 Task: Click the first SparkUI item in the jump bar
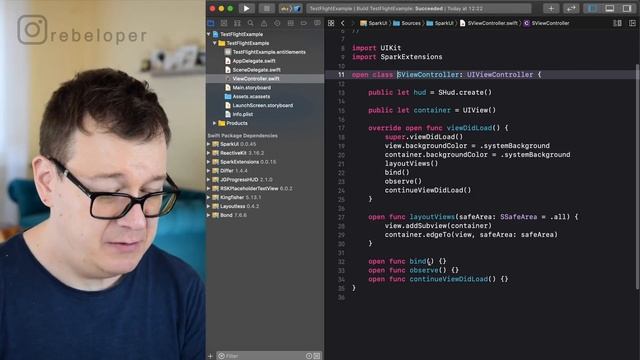coord(373,23)
